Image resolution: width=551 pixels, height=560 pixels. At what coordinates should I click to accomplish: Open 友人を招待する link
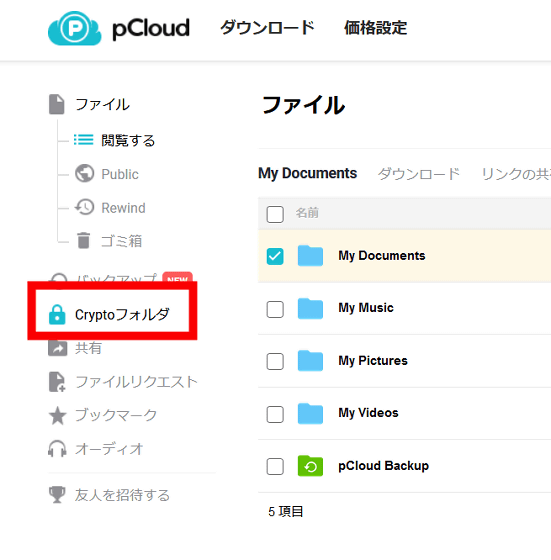pos(122,495)
